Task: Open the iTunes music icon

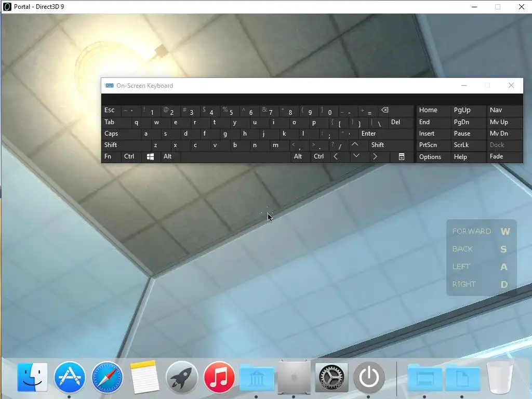Action: tap(219, 377)
